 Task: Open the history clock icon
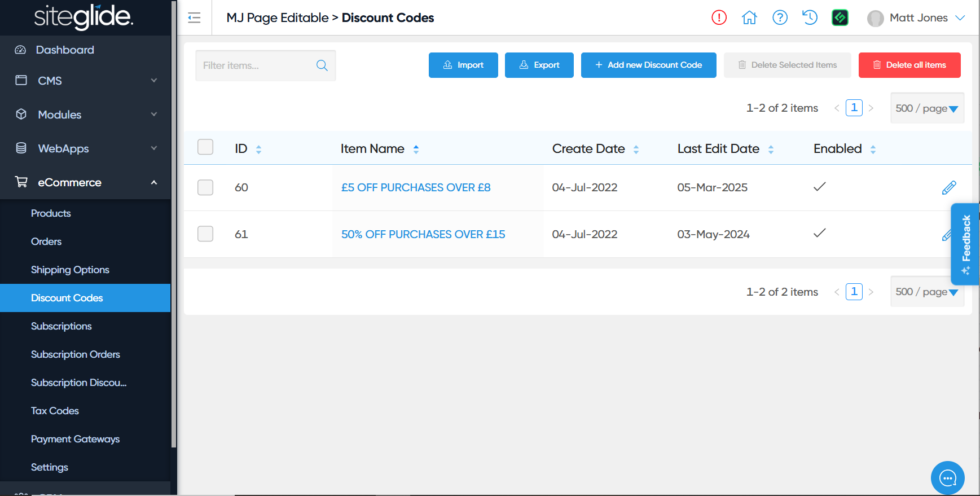(810, 17)
